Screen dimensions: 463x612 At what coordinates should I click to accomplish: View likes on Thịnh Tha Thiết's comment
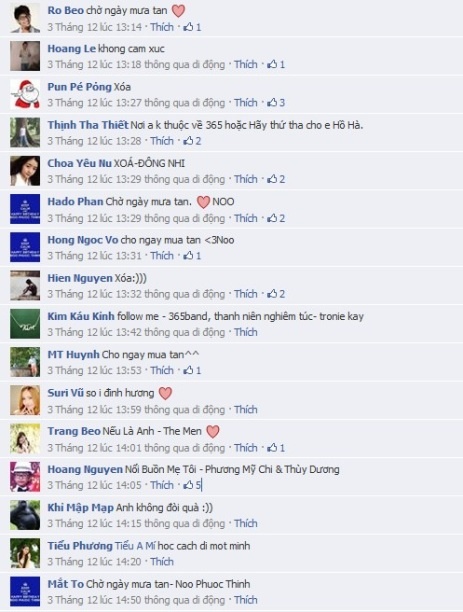[192, 141]
